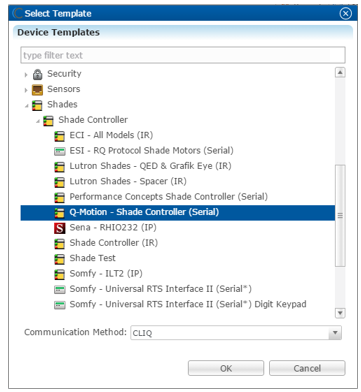Click the Shade Test template icon
Viewport: 361px width, 392px height.
[x=60, y=259]
